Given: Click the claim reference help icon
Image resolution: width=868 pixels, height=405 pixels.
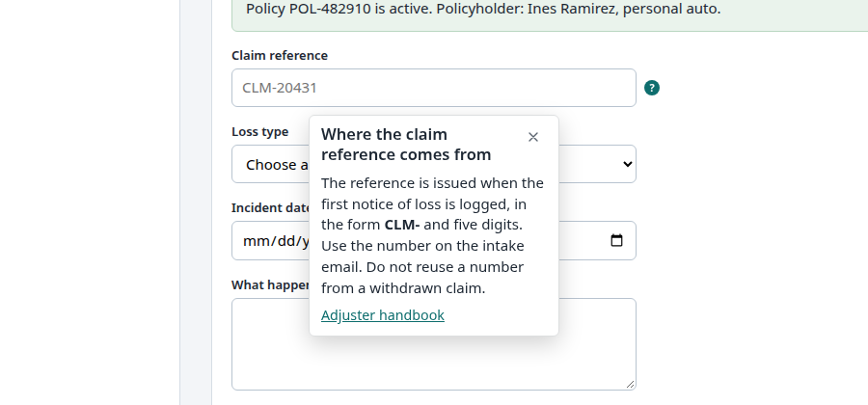Looking at the screenshot, I should click(652, 88).
